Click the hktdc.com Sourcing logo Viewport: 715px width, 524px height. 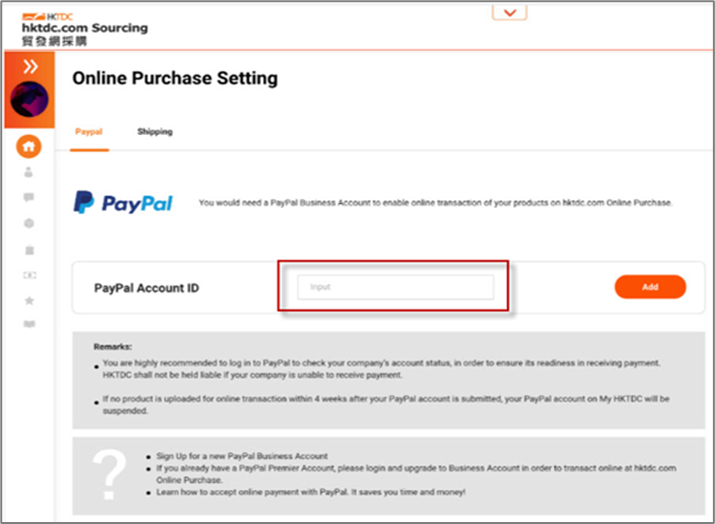coord(85,29)
